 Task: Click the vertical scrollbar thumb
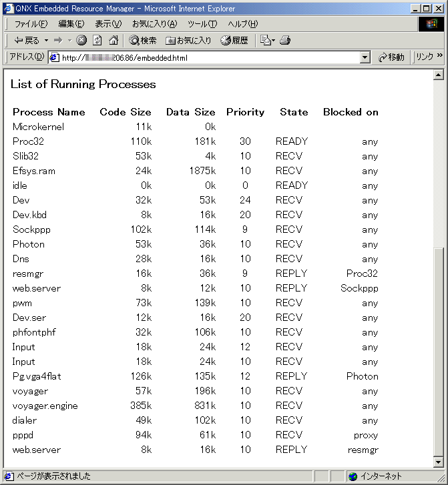tap(439, 352)
